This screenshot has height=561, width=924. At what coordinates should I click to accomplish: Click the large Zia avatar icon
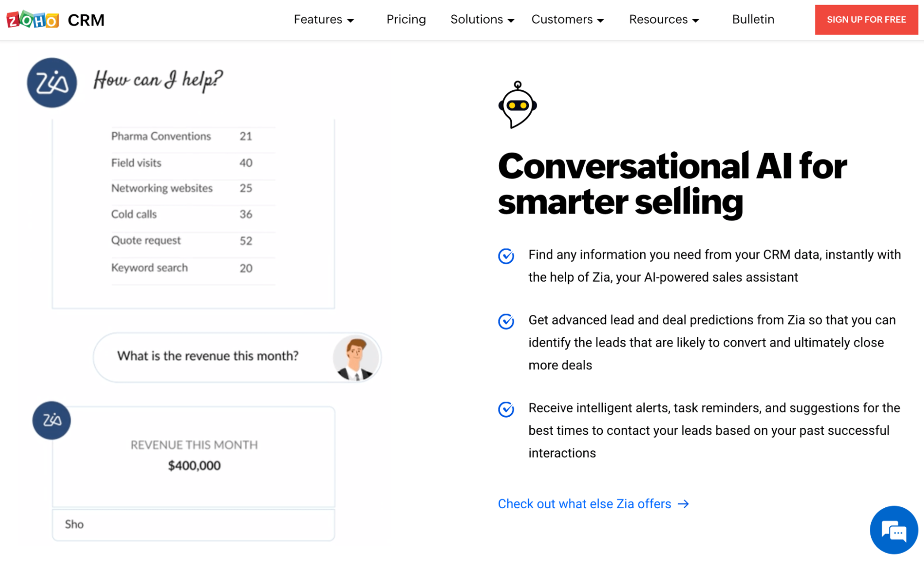click(52, 83)
